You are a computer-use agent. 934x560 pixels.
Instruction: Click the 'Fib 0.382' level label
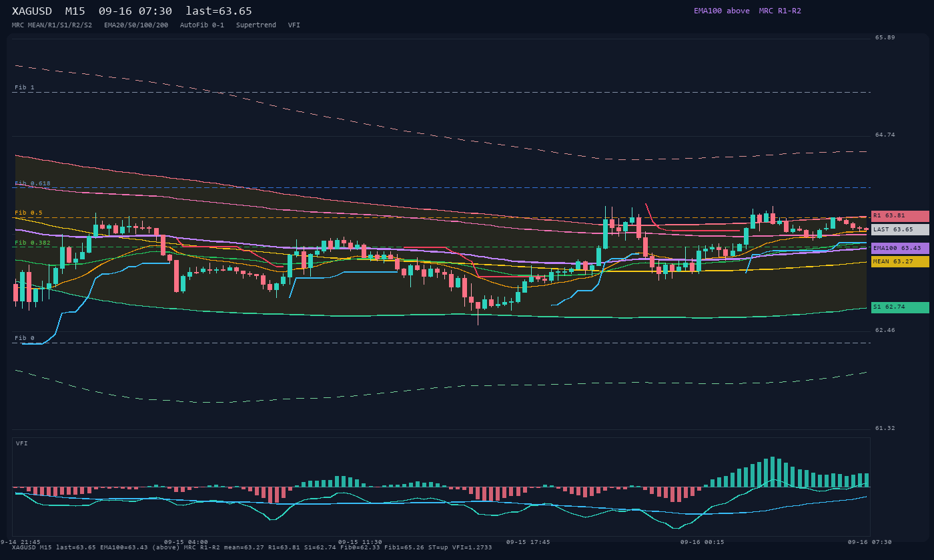[33, 243]
